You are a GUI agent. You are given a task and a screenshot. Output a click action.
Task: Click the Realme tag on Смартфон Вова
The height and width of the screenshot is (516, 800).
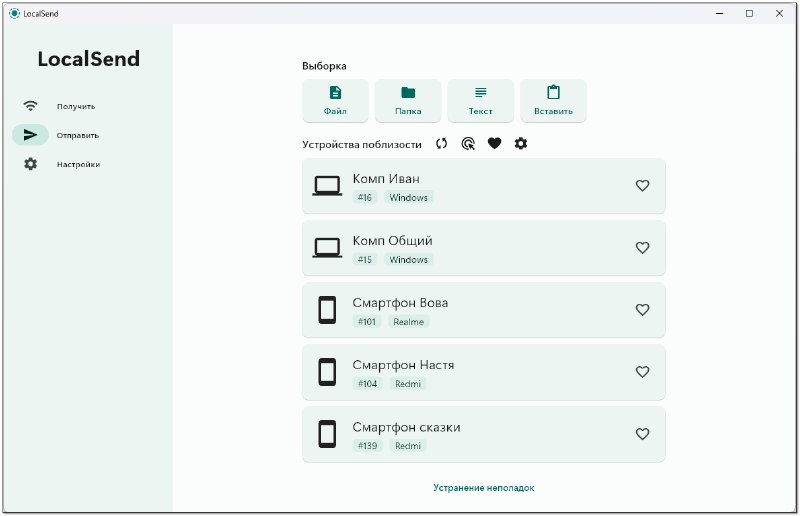pos(409,322)
